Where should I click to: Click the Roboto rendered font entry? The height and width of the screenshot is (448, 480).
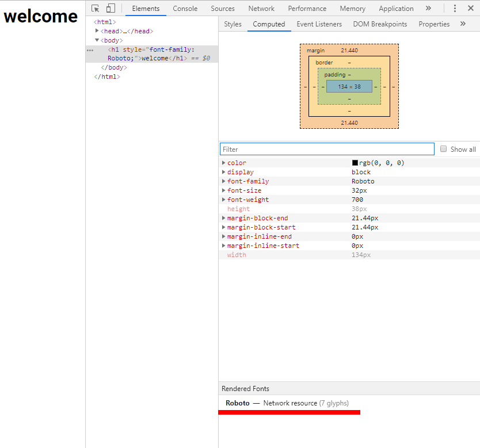tap(237, 403)
